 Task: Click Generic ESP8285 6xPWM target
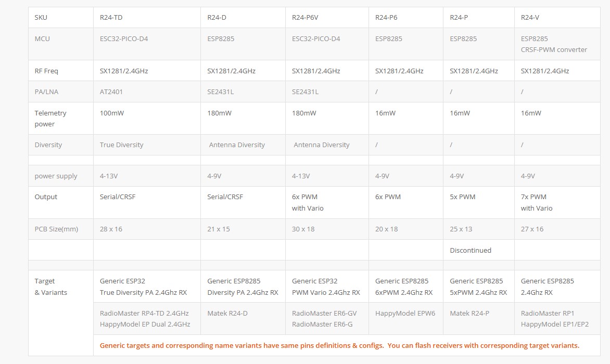click(x=404, y=287)
